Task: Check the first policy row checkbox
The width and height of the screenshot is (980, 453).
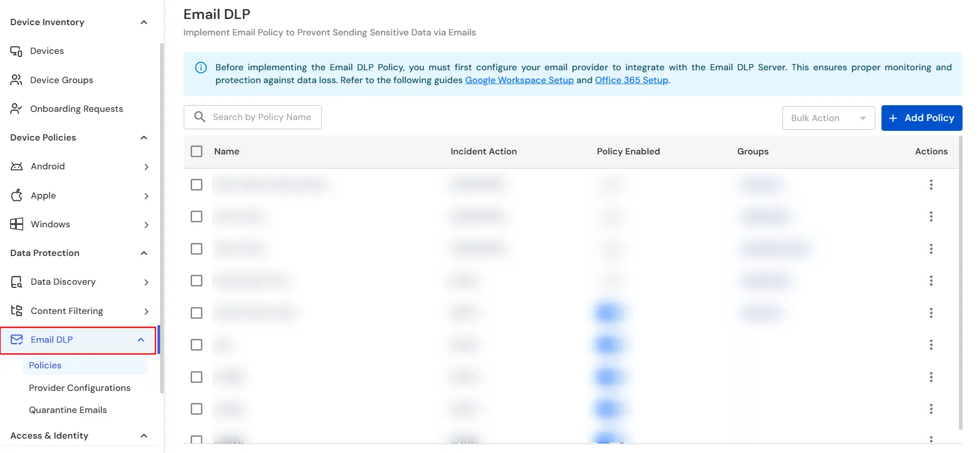Action: tap(197, 184)
